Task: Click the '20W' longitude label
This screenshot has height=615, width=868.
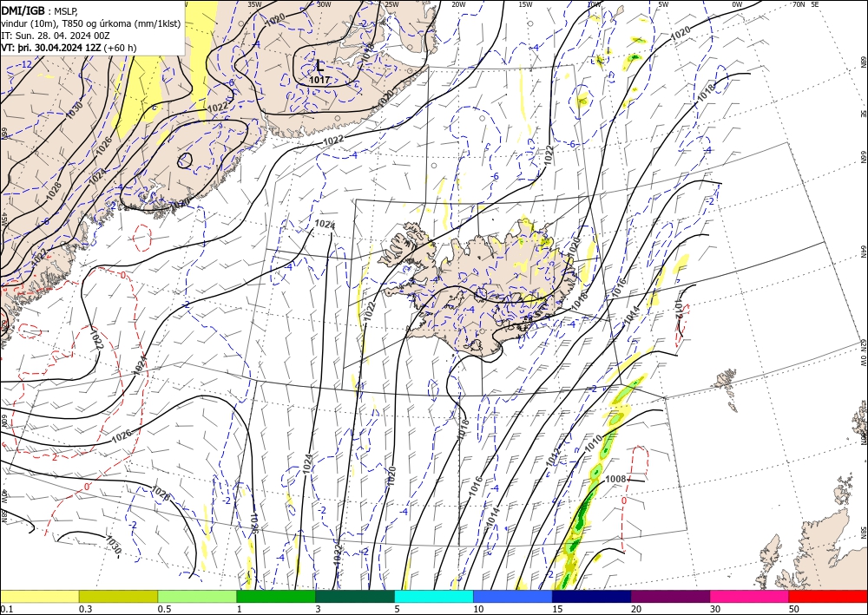Action: click(458, 4)
